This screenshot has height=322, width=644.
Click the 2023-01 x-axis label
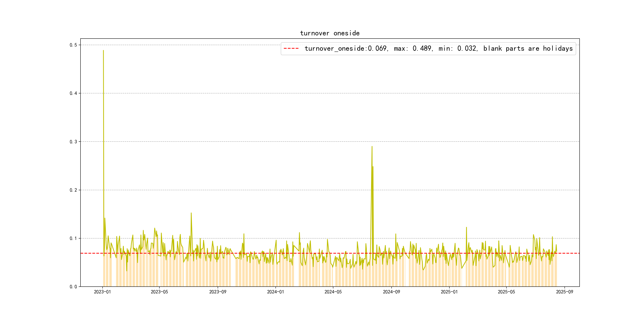tap(102, 292)
